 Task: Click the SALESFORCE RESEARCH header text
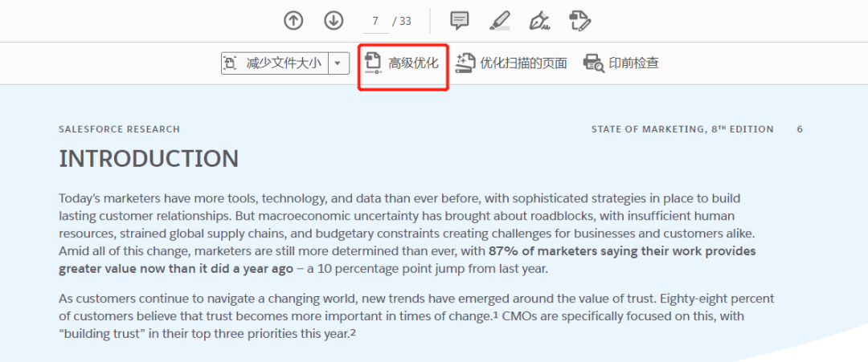click(x=119, y=129)
